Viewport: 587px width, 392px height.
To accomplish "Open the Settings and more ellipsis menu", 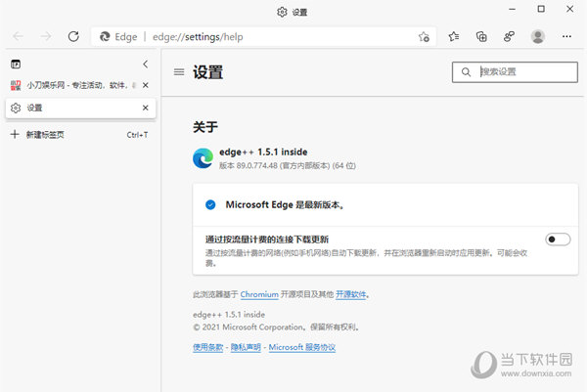I will 566,36.
